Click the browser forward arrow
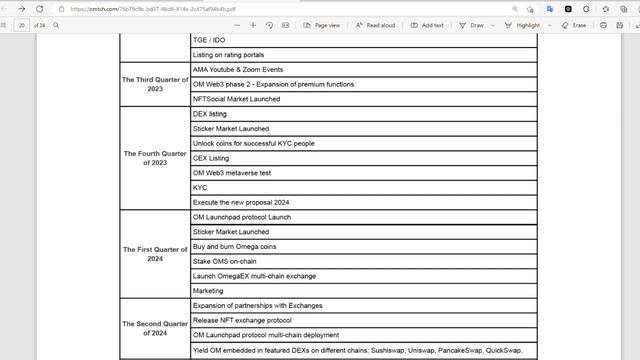This screenshot has width=640, height=360. (x=22, y=9)
